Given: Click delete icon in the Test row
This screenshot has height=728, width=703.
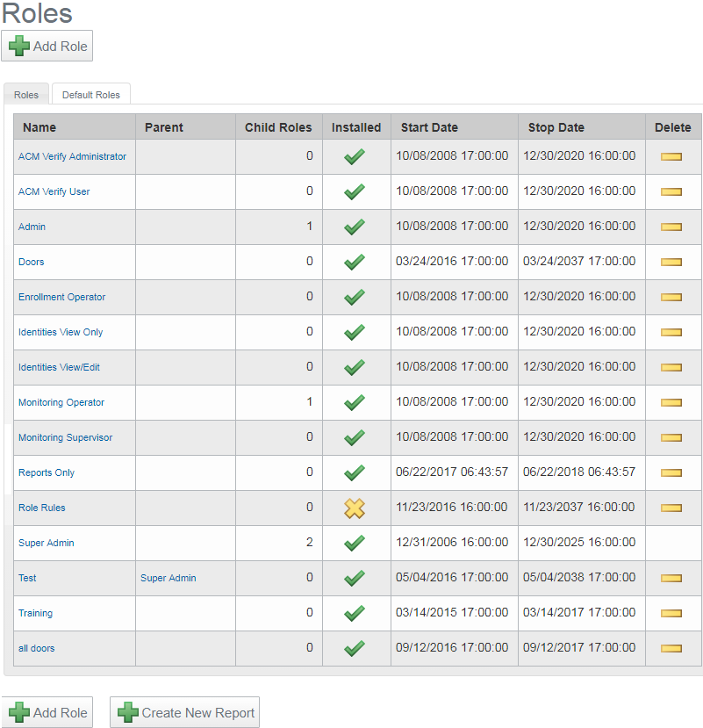Looking at the screenshot, I should point(671,578).
